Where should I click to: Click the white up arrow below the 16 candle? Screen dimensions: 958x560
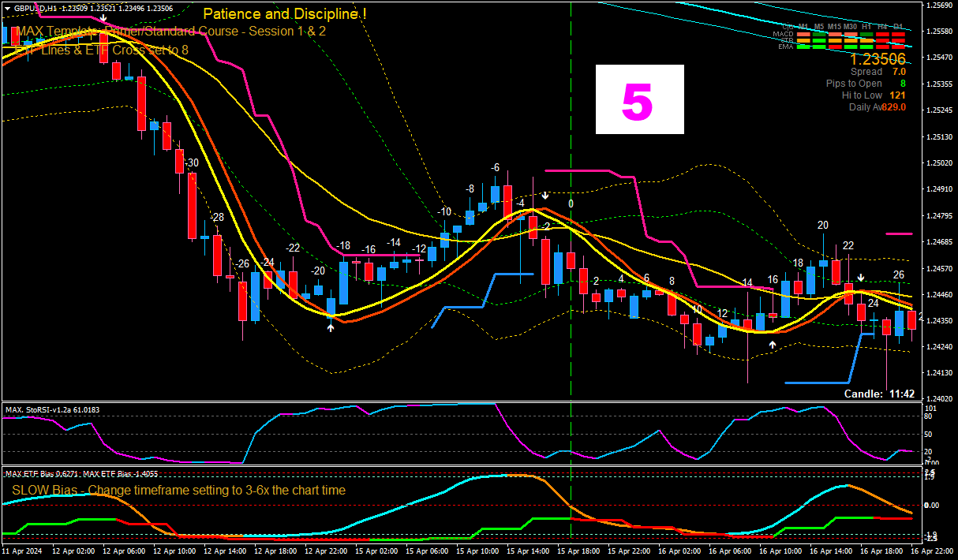(773, 344)
